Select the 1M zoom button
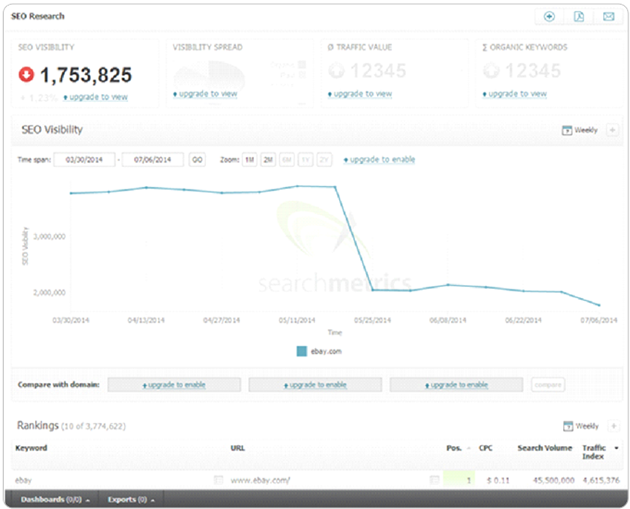Viewport: 630px width, 509px height. (250, 159)
